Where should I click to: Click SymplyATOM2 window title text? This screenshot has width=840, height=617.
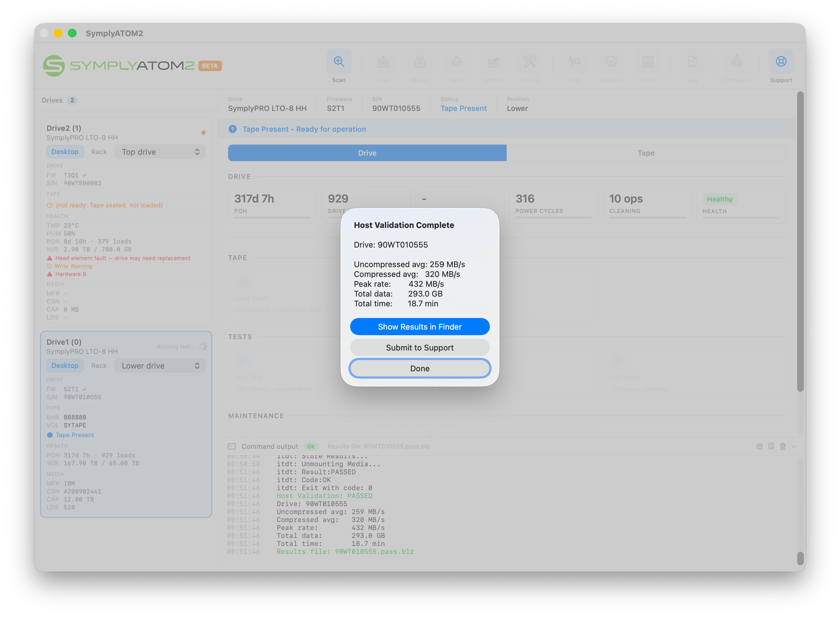point(114,33)
